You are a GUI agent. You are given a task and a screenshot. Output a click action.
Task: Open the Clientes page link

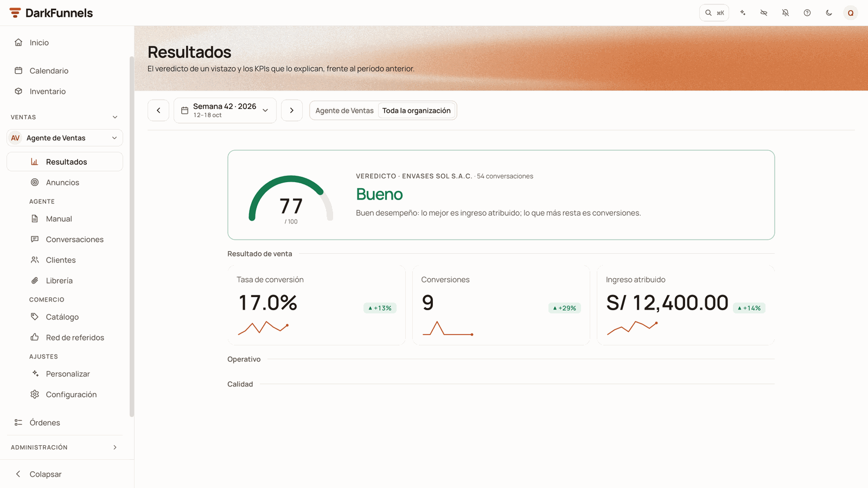65,260
